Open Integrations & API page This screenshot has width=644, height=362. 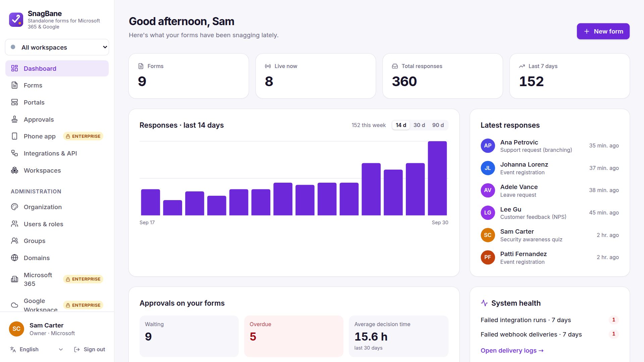[57, 153]
